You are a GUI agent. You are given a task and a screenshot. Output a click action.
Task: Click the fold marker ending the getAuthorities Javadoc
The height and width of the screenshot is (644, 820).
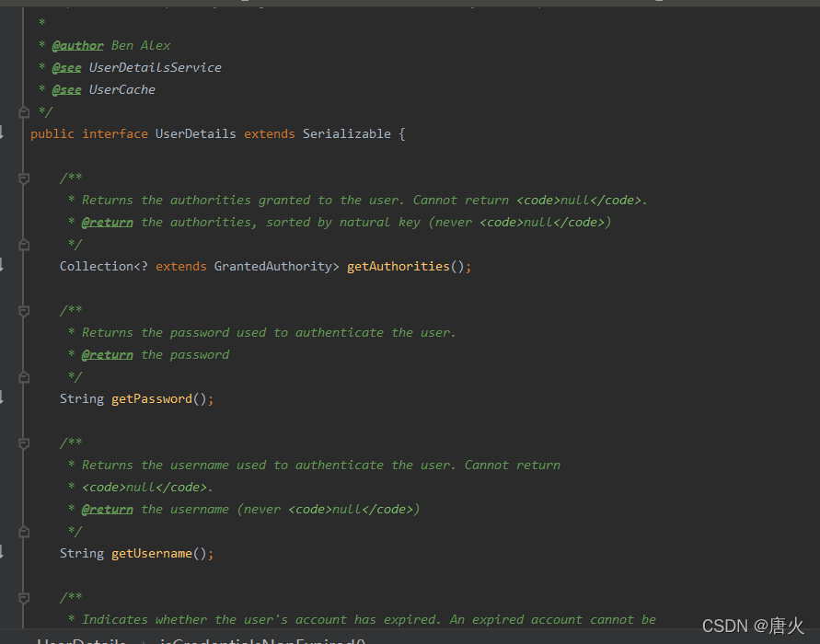pos(24,244)
